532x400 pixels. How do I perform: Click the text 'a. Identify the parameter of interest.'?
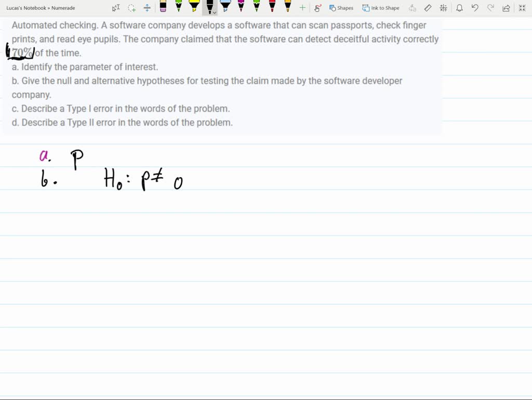pos(85,67)
